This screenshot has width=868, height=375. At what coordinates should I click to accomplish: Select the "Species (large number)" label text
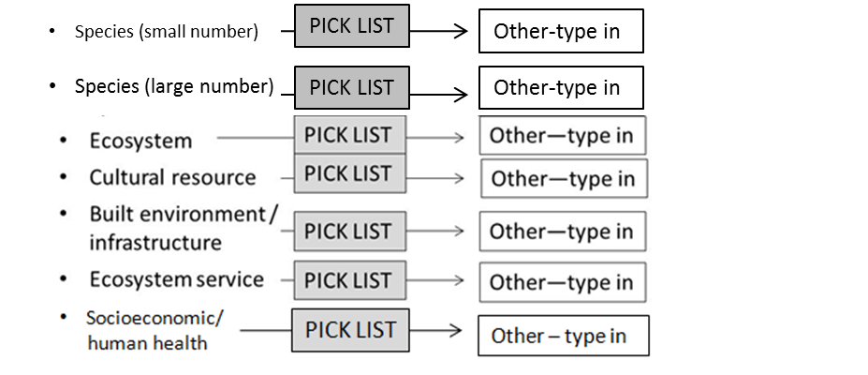(x=173, y=87)
